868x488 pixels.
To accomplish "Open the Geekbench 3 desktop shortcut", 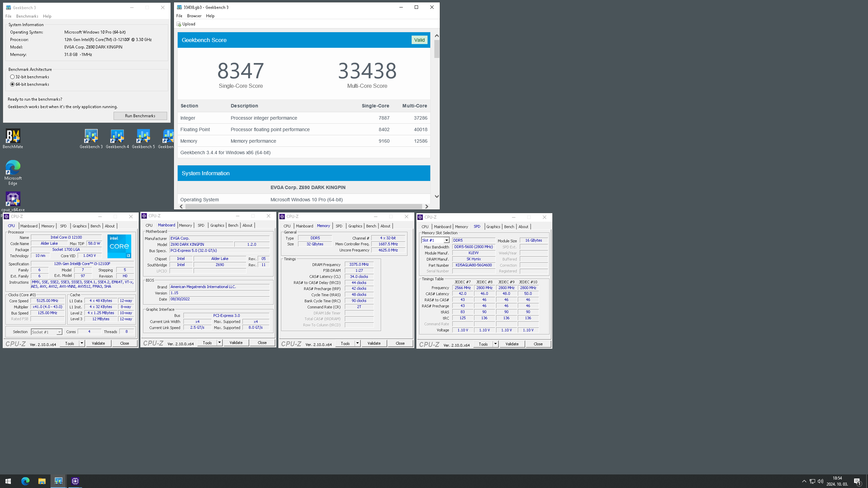I will click(91, 138).
